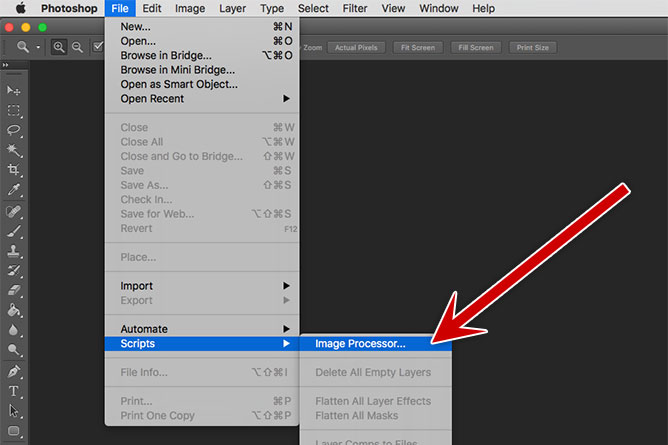Open the Select menu
Screen dimensions: 668x445
(313, 9)
